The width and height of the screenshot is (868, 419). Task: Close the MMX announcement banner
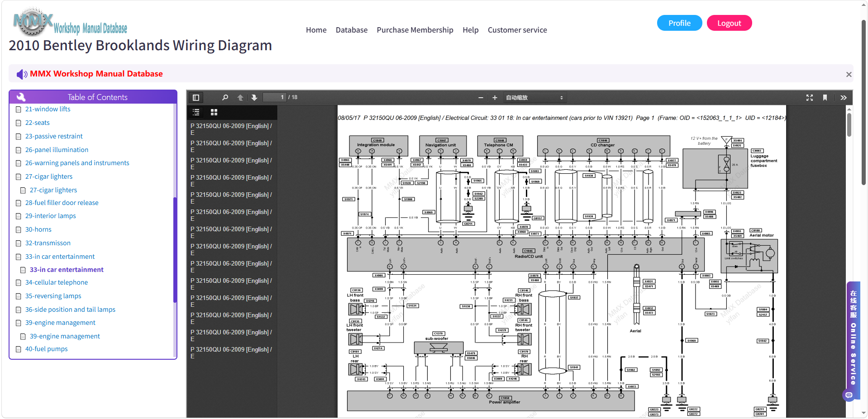(x=849, y=75)
